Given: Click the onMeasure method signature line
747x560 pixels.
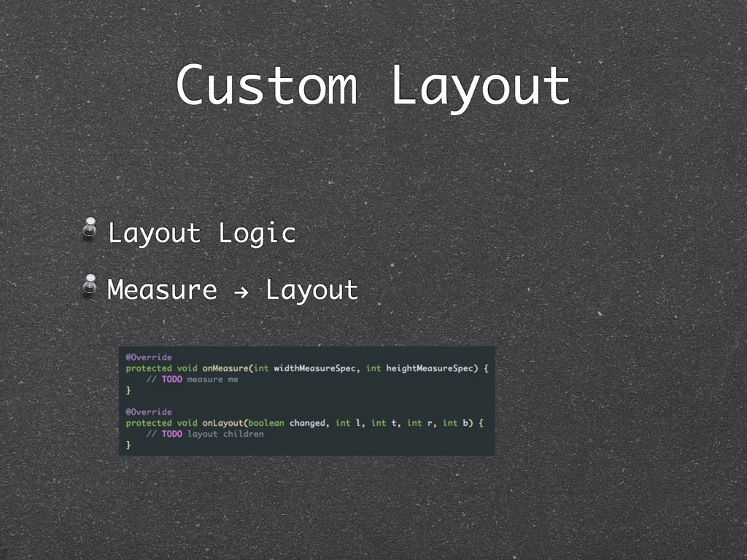Looking at the screenshot, I should 307,368.
